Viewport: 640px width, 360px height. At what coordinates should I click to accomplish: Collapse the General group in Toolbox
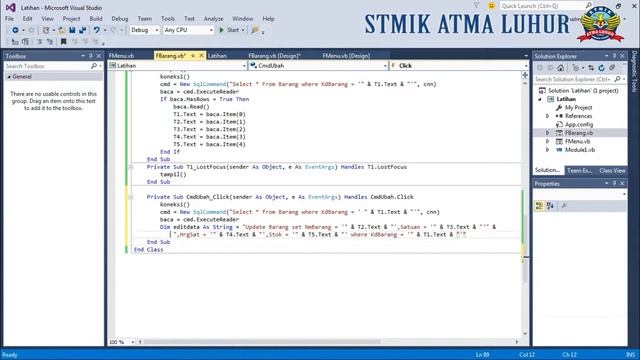(9, 77)
